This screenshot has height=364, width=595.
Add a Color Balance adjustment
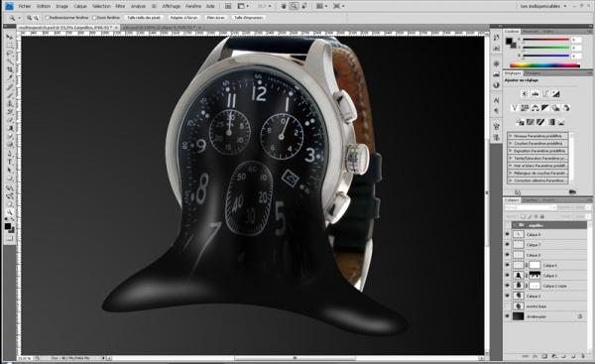[535, 108]
